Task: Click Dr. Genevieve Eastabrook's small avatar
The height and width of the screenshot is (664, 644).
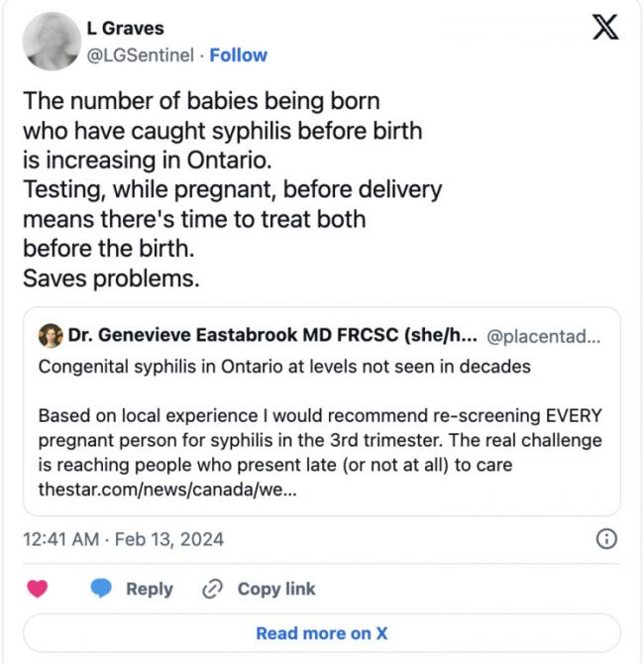Action: click(50, 336)
